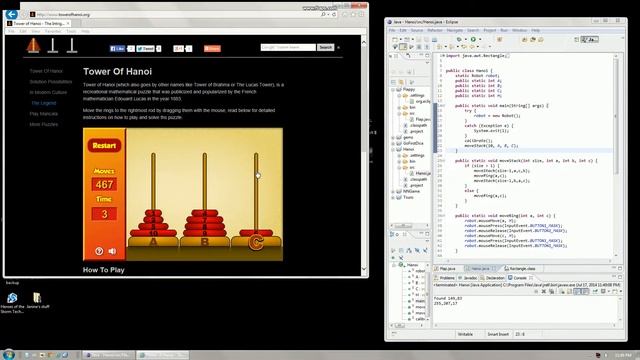Click the Package Explorer horizontal scrollbar thumb
Viewport: 640px width, 360px height.
pyautogui.click(x=403, y=225)
